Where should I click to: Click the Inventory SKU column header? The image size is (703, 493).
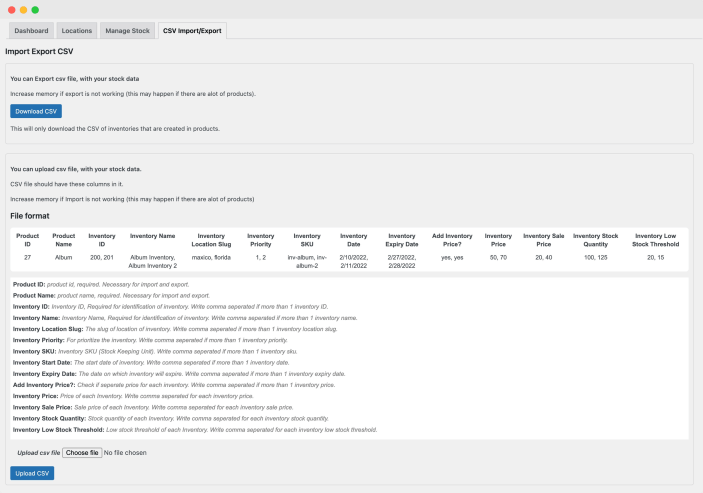point(307,239)
